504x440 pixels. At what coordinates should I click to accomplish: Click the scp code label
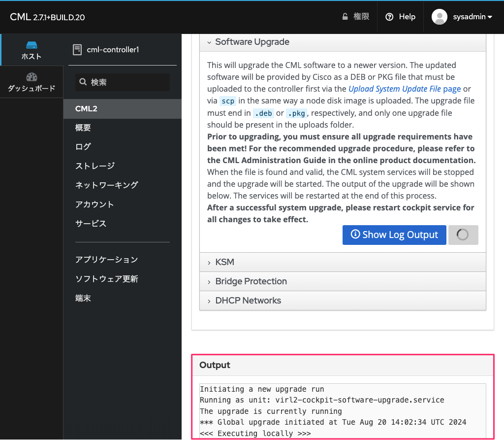[228, 101]
